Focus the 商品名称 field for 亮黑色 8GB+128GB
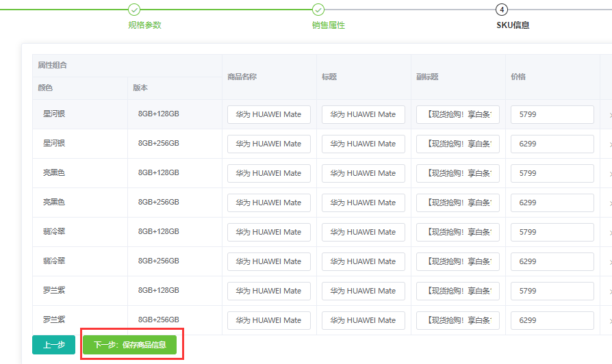Image resolution: width=612 pixels, height=364 pixels. (269, 173)
